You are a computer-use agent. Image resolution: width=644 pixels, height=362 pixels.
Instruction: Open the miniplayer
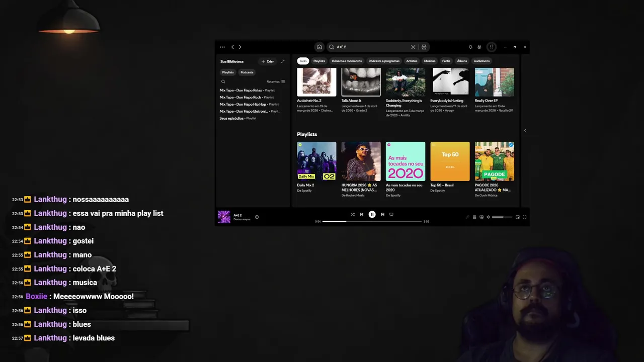click(x=518, y=217)
